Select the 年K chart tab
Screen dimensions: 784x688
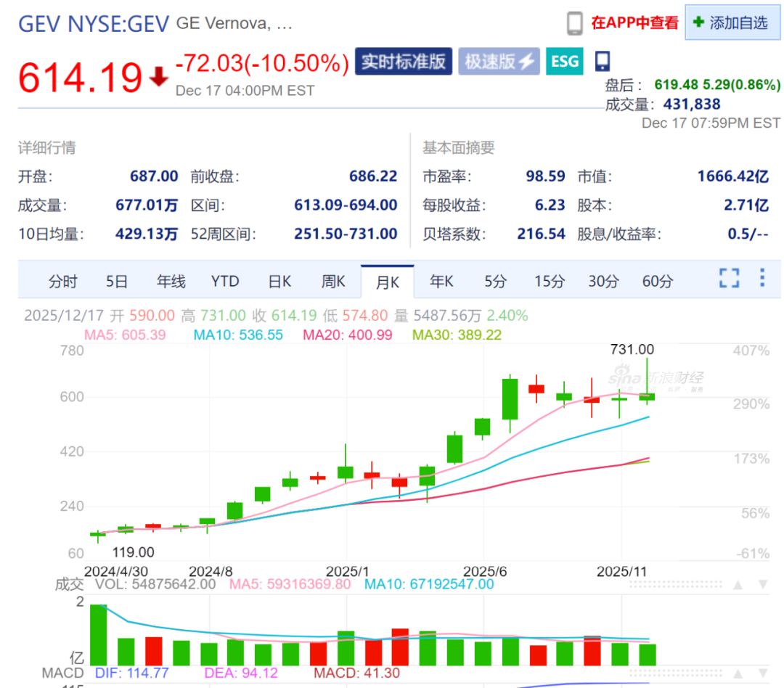pos(441,282)
